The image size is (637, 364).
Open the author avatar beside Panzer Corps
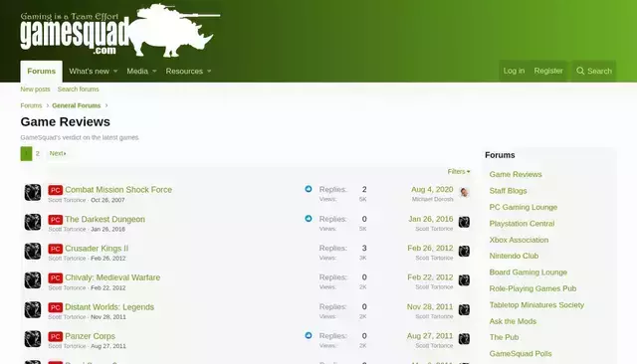point(33,339)
